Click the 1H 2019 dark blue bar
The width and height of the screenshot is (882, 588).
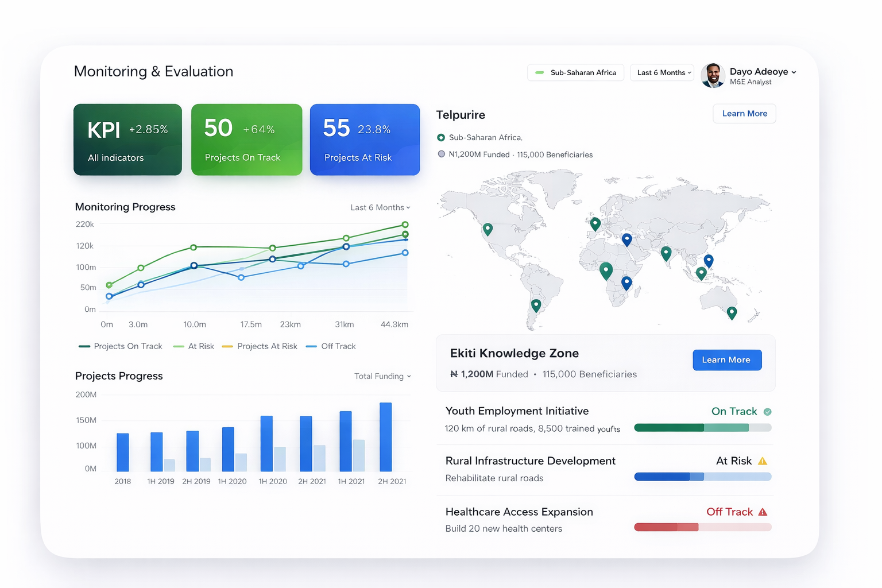(156, 452)
